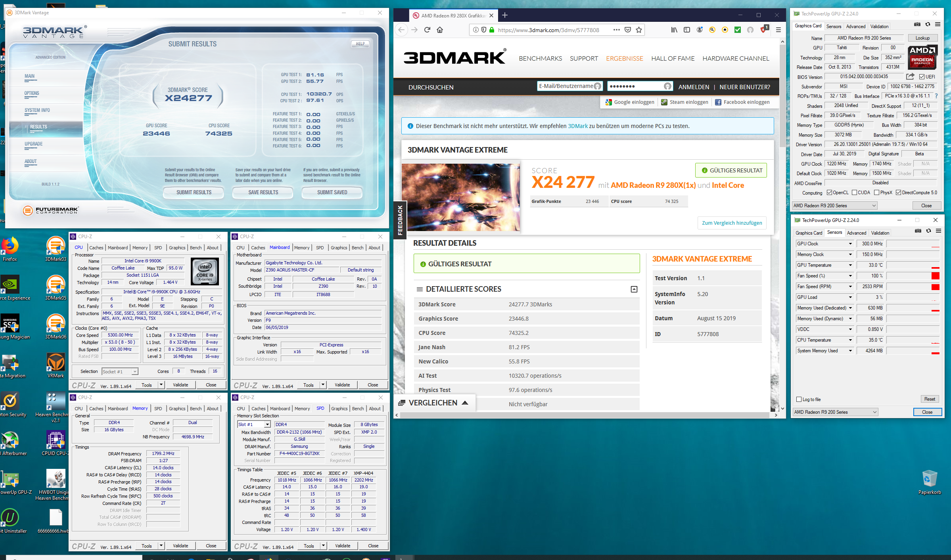This screenshot has width=951, height=560.
Task: Open CPU-Z Socket #1 selection dropdown
Action: (x=119, y=372)
